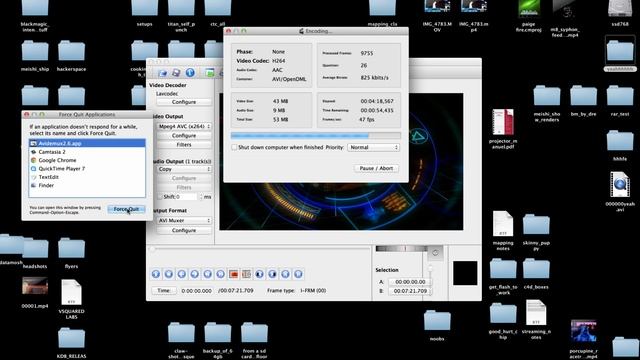Select the VSQUARED LABS rtf file
This screenshot has height=360, width=640.
click(71, 292)
